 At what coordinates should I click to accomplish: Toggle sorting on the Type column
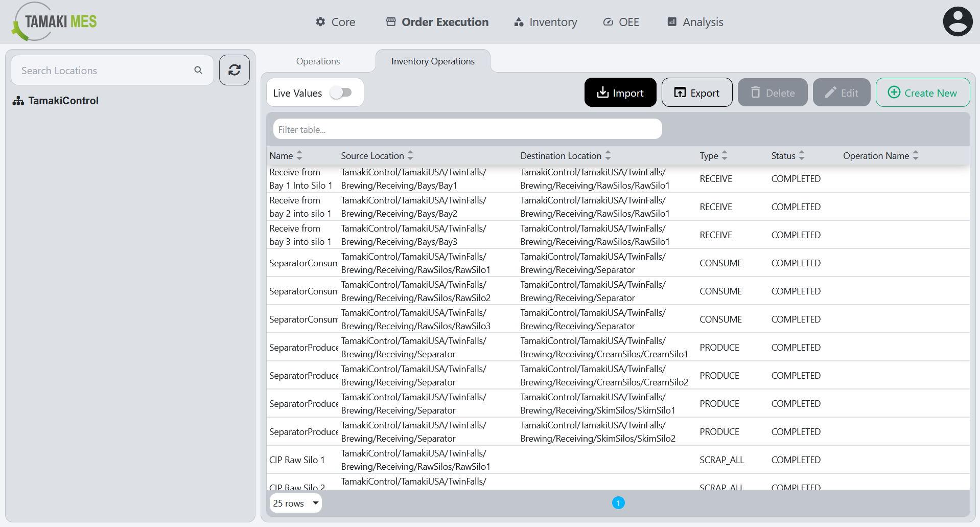click(x=726, y=155)
